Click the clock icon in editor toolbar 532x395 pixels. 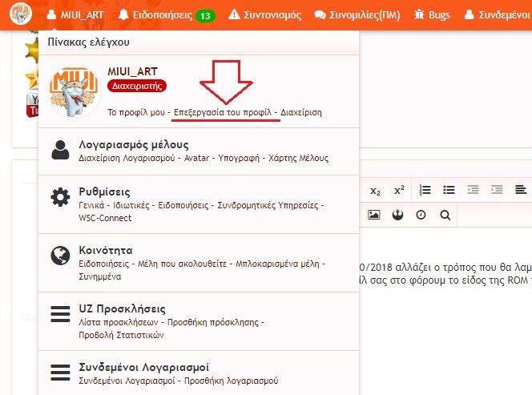point(421,215)
